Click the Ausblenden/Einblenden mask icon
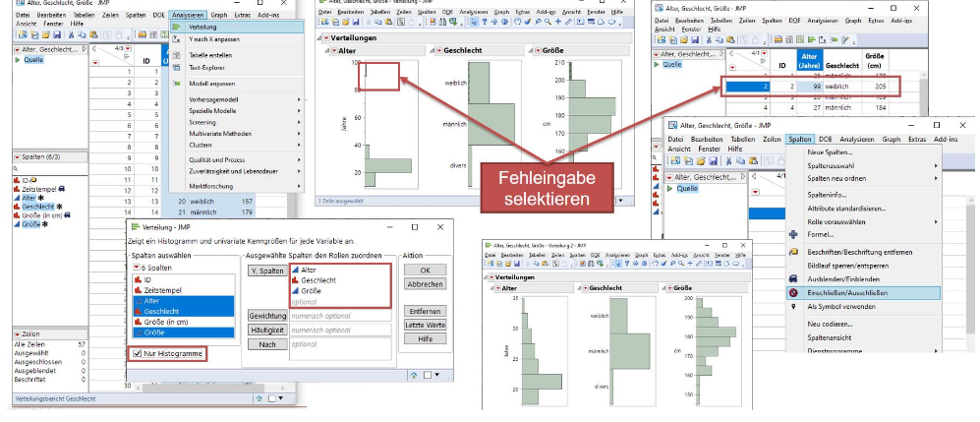The height and width of the screenshot is (422, 980). (794, 279)
